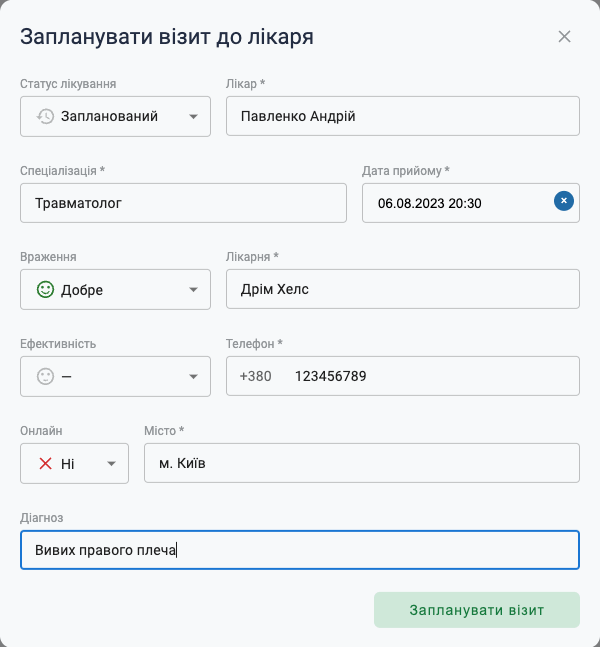Click the Дата прийому * label
Image resolution: width=600 pixels, height=647 pixels.
pos(406,170)
